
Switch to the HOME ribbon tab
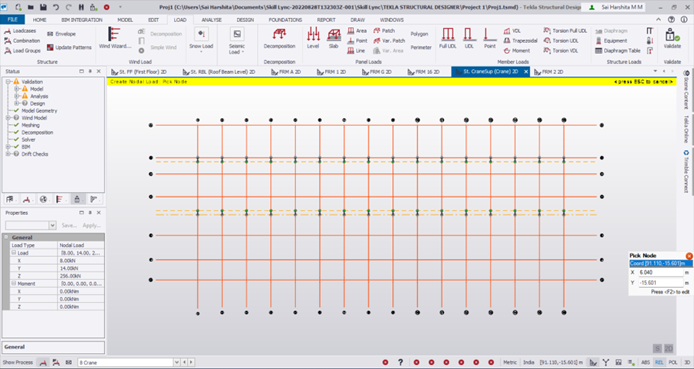point(39,19)
